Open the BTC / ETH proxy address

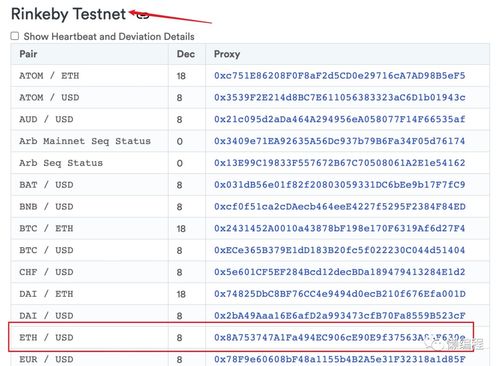tap(339, 228)
